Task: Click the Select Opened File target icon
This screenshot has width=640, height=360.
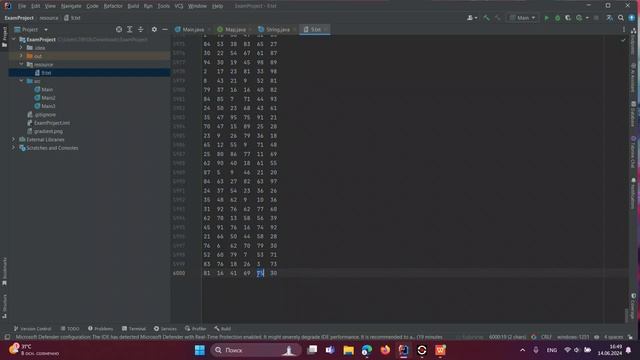Action: point(119,29)
